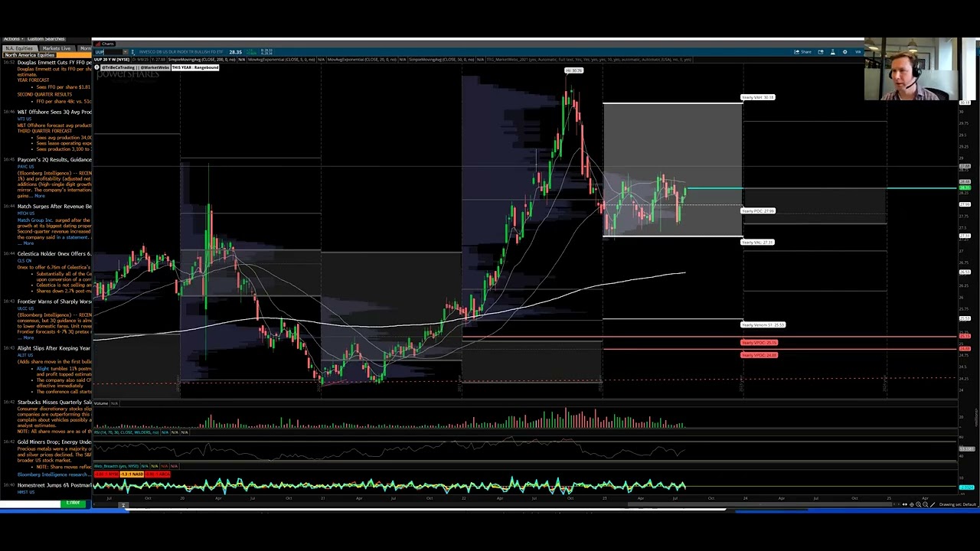
Task: Click the @TrBeCaTrading label
Action: 135,67
